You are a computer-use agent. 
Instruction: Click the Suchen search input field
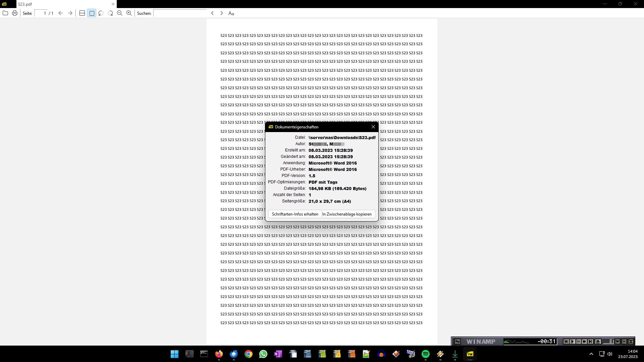180,13
